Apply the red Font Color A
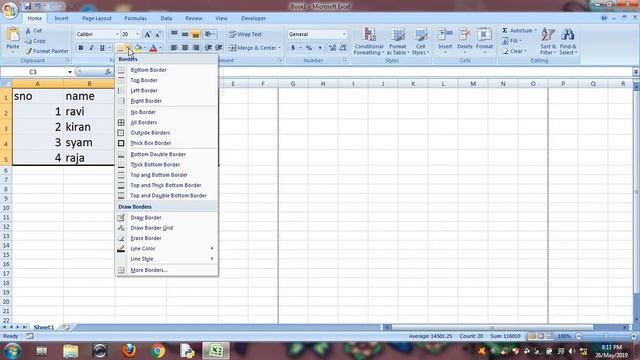 coord(153,48)
